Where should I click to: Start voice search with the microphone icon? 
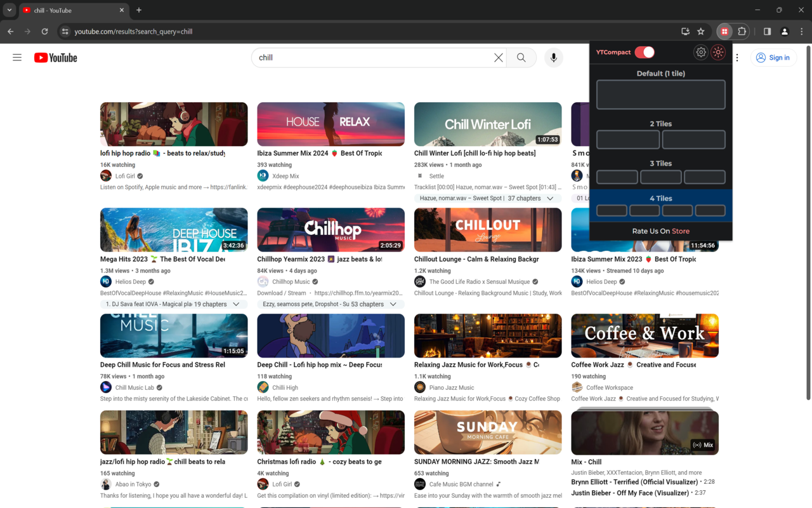point(553,57)
